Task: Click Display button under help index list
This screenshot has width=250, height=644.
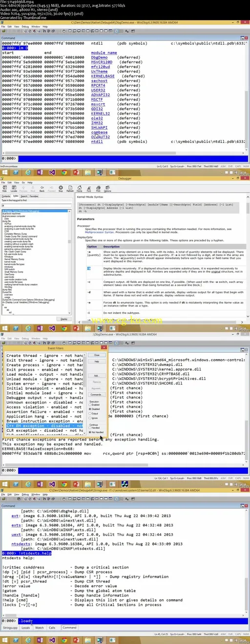Action: click(63, 319)
